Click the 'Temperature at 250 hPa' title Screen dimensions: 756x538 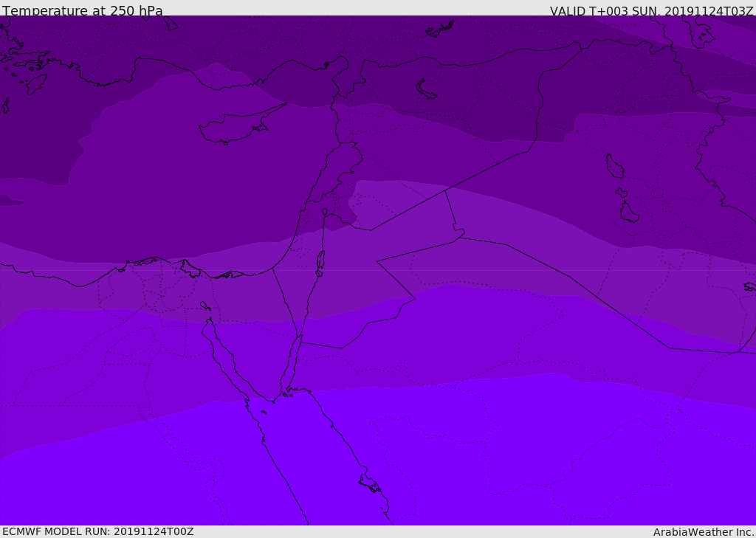[83, 10]
